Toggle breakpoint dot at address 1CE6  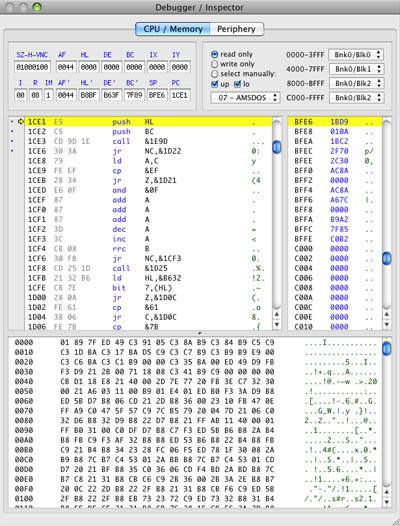[12, 151]
